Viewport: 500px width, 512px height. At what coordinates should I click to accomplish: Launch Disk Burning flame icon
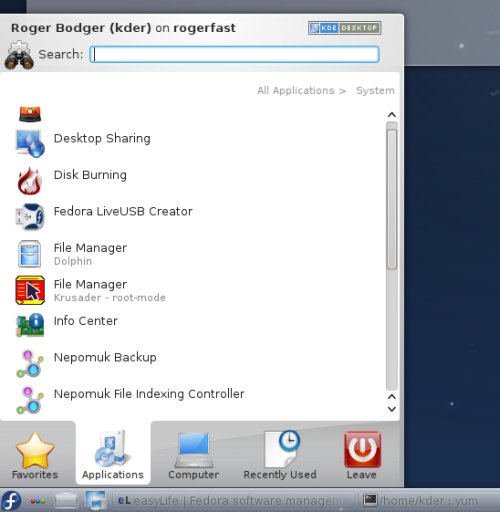[30, 180]
